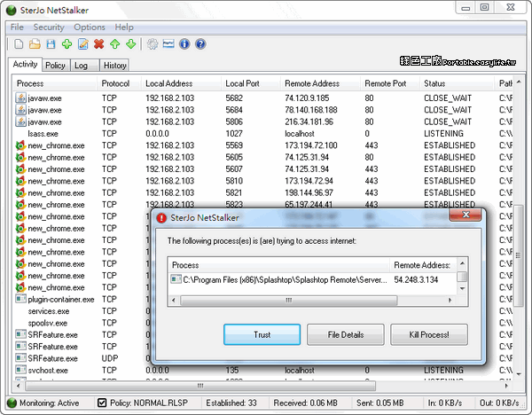Delete rule with red X icon
This screenshot has height=415, width=532.
(x=99, y=44)
